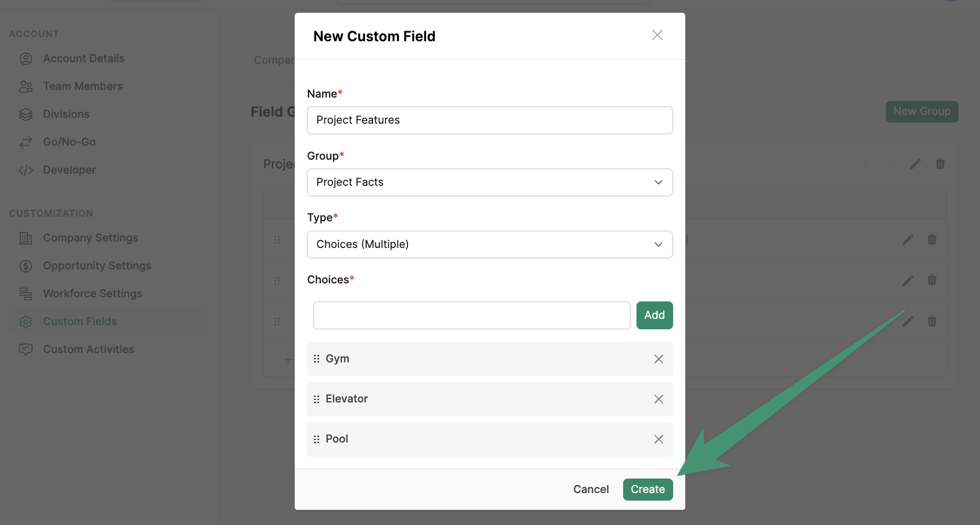Click the drag handle beside Pool
The width and height of the screenshot is (980, 525).
[317, 439]
